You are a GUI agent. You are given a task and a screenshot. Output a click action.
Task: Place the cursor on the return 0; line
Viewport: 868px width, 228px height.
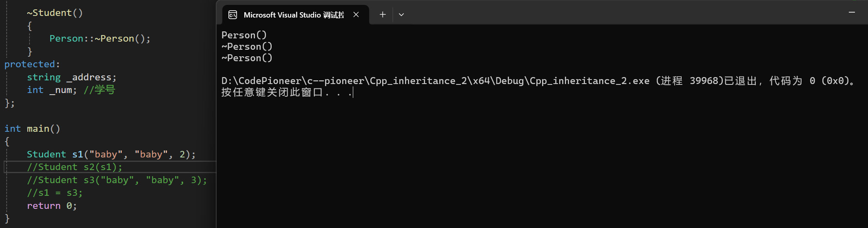click(x=52, y=206)
